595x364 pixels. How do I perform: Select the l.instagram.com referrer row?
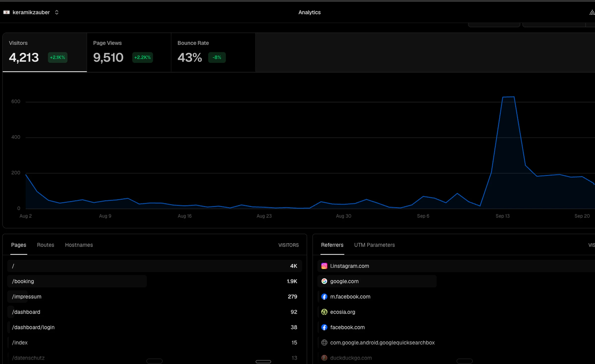[x=456, y=266]
